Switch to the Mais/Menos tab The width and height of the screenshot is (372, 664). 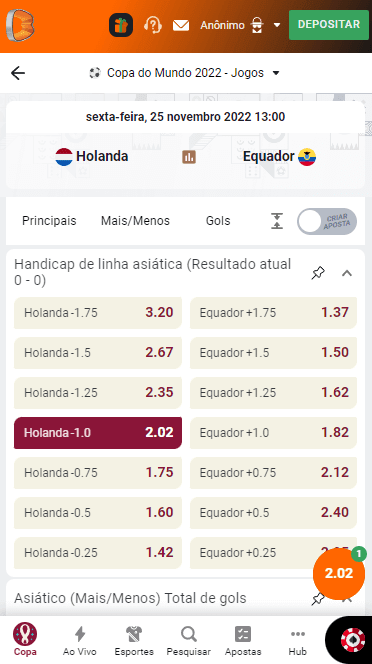[135, 221]
